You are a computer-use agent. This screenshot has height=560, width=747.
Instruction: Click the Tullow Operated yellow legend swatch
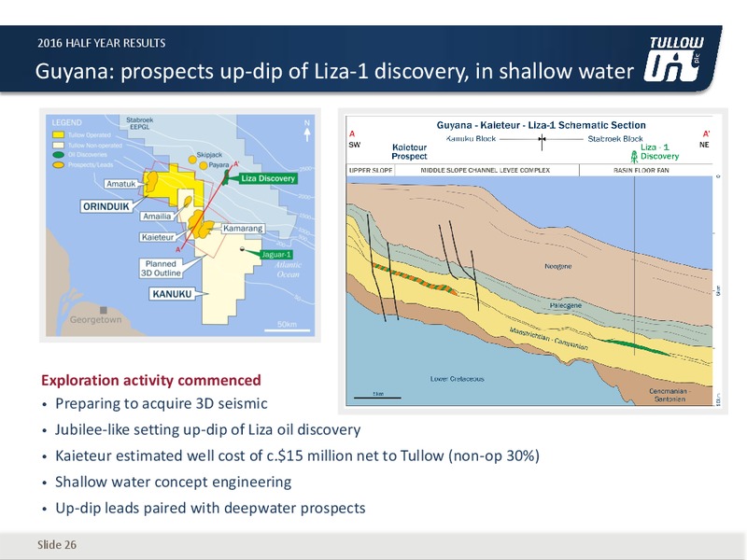[58, 135]
